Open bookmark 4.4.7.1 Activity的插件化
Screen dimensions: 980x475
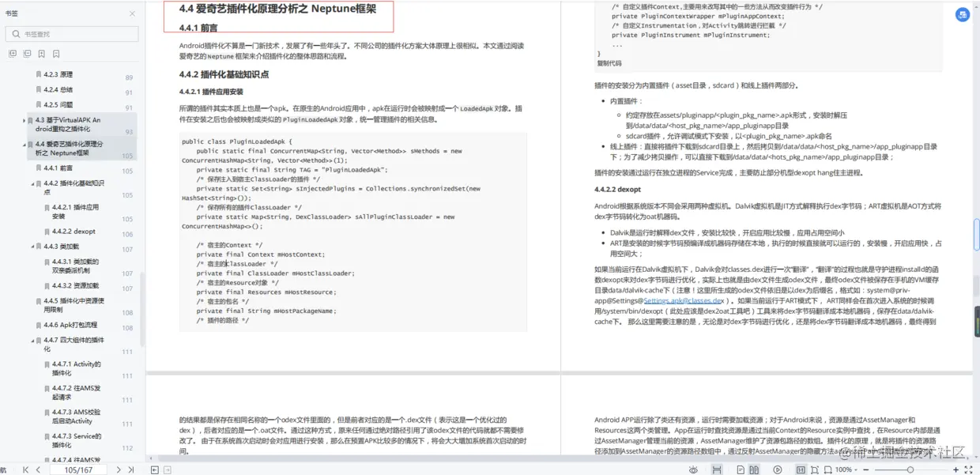pyautogui.click(x=77, y=368)
